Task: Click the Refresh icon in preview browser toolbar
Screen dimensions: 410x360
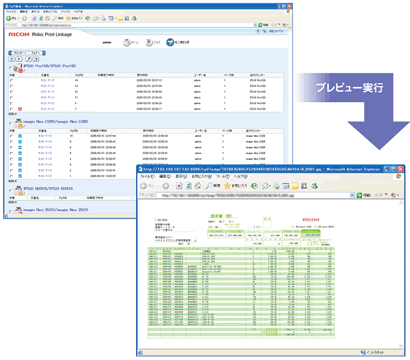Action: 189,186
